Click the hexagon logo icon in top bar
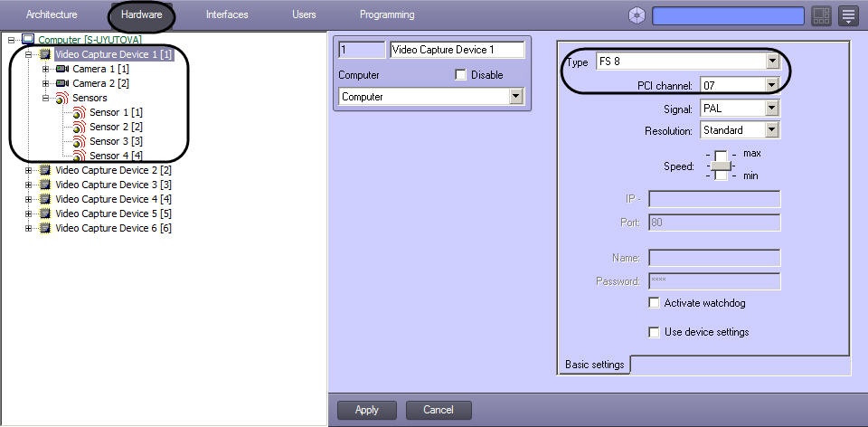The image size is (868, 427). (637, 16)
